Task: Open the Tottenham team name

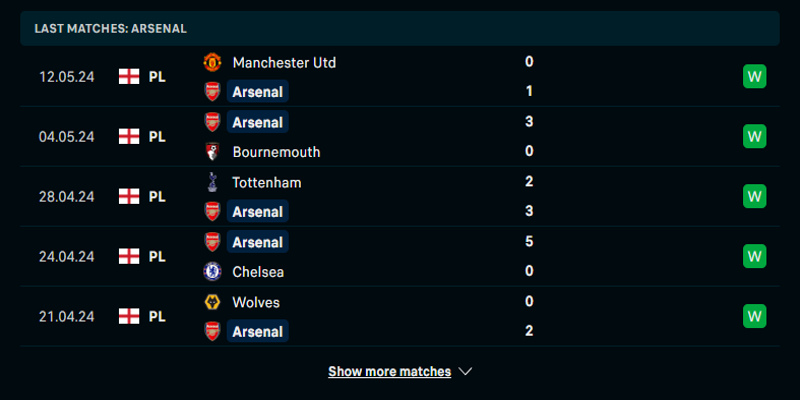Action: (x=266, y=182)
